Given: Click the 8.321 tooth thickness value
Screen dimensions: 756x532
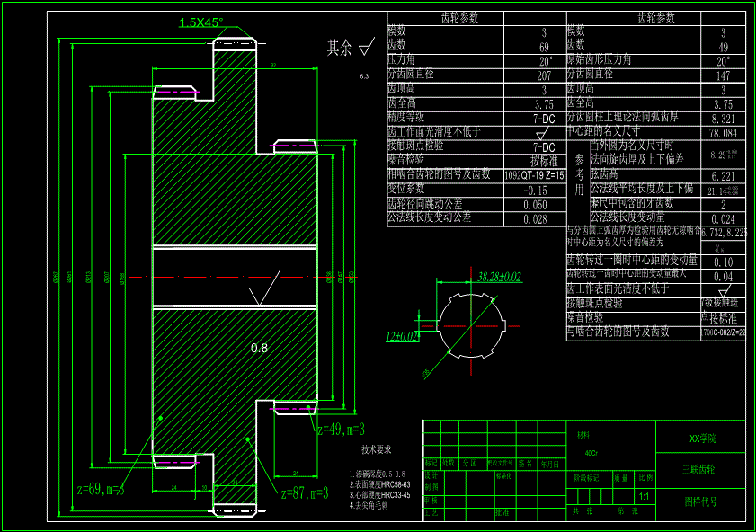Looking at the screenshot, I should [723, 119].
